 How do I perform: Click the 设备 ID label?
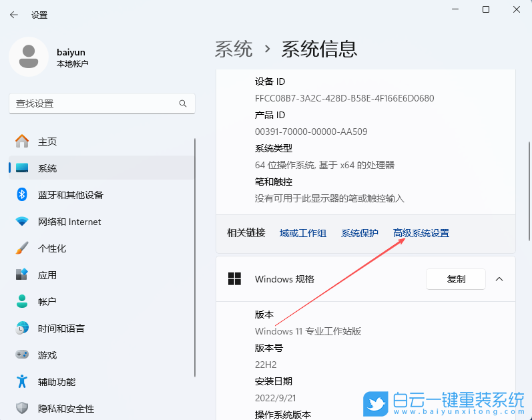pos(270,81)
